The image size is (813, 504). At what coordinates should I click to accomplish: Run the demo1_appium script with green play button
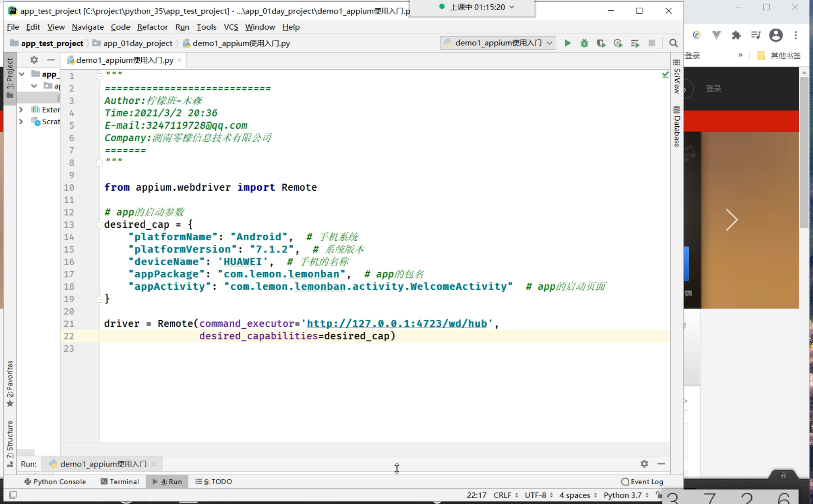(568, 43)
